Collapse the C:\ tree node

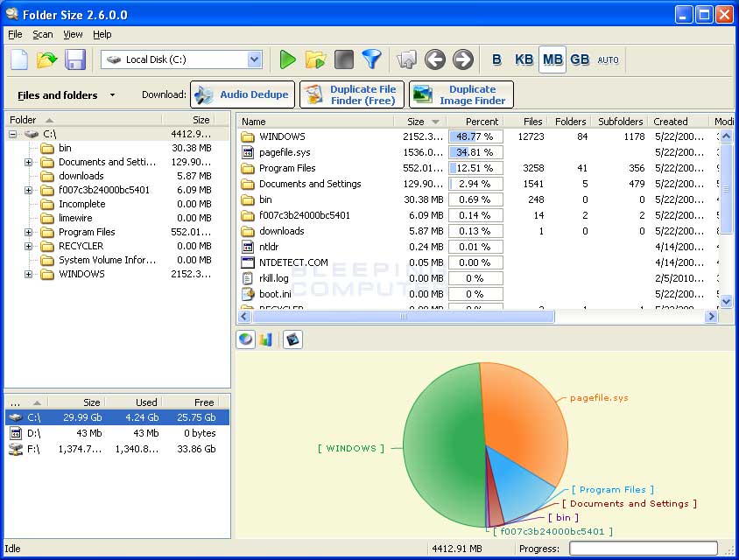coord(13,134)
